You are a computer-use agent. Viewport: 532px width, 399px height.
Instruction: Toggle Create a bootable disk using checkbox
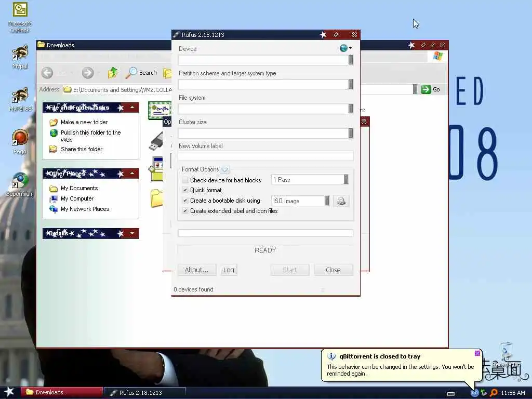[185, 201]
